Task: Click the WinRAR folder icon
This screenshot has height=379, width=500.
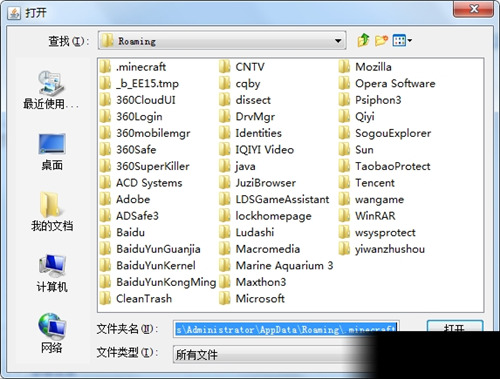Action: click(x=344, y=216)
